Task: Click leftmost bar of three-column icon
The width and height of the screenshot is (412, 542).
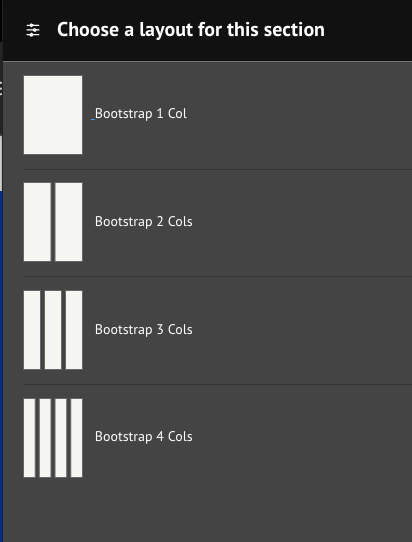Action: 32,330
